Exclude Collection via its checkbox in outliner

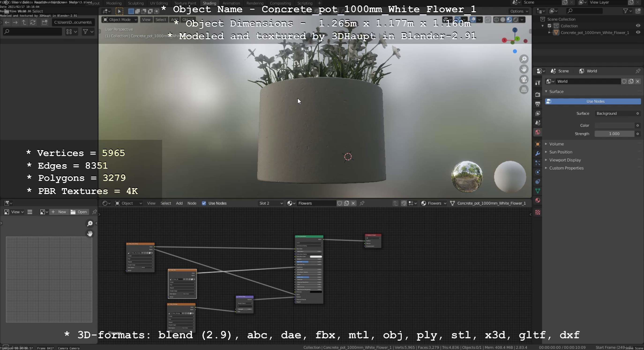pyautogui.click(x=549, y=26)
